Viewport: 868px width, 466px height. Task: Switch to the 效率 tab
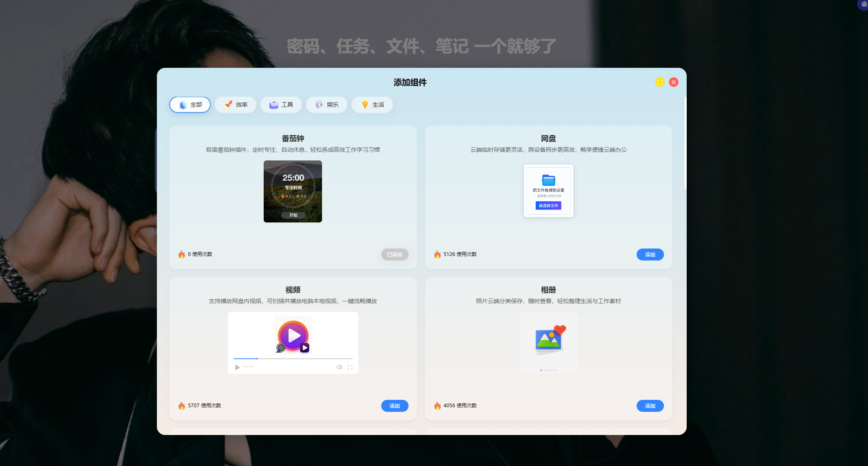pyautogui.click(x=236, y=105)
